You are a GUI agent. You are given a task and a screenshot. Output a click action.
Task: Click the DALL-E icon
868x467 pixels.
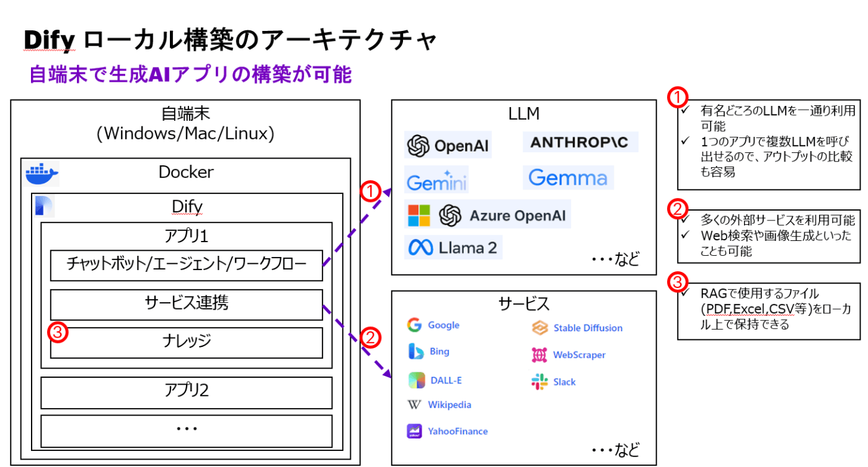pos(416,380)
